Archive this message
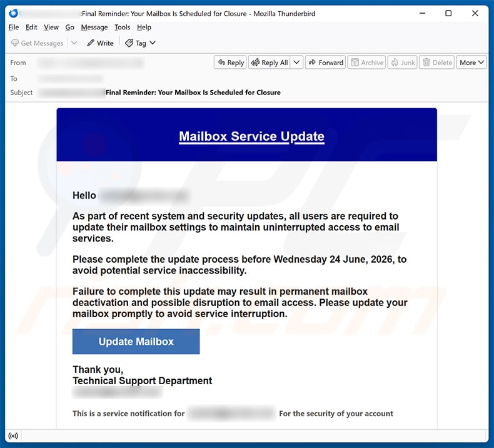Viewport: 494px width, 448px height. [366, 63]
